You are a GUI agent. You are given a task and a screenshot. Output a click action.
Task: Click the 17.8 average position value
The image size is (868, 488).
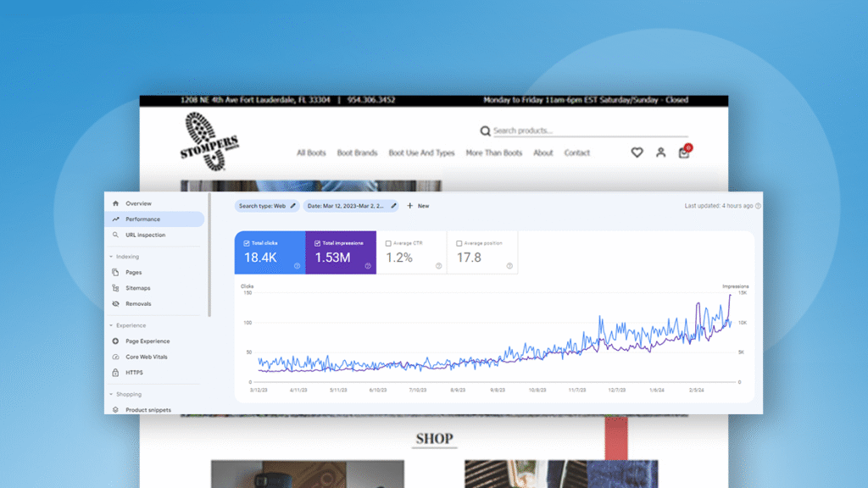[x=469, y=258]
